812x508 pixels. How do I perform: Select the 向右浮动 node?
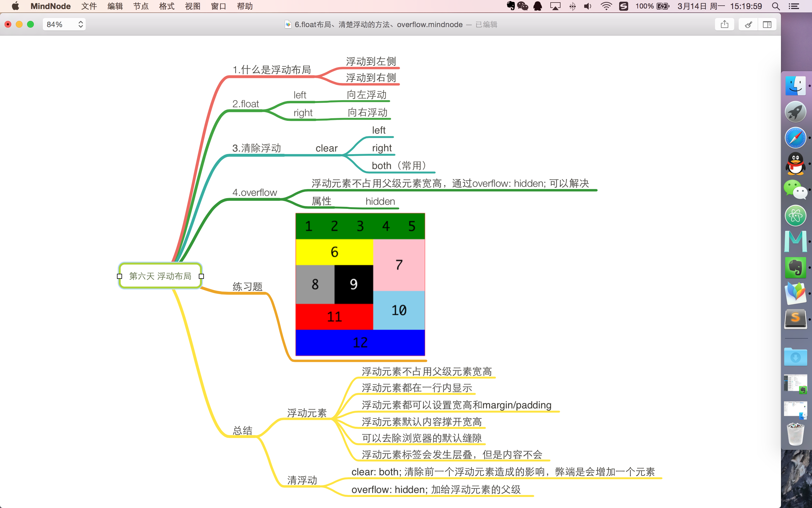tap(368, 113)
